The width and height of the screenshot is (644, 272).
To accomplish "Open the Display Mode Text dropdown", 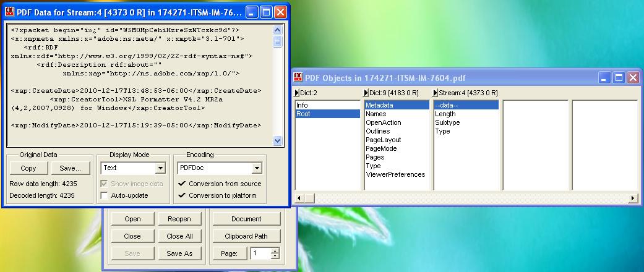I will point(160,168).
